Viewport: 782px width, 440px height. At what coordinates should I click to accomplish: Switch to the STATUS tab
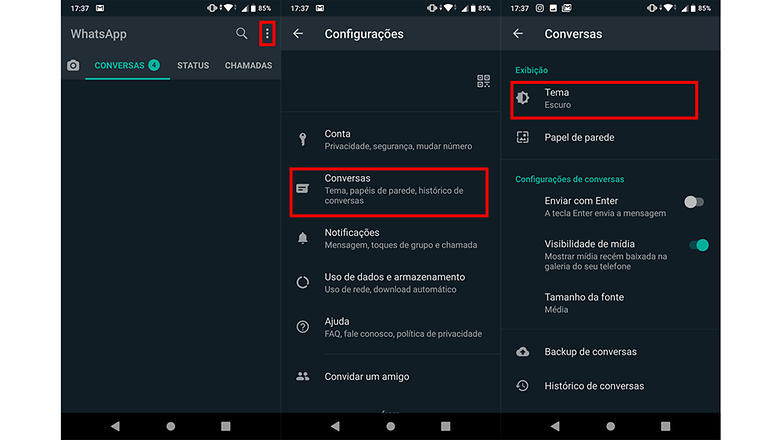pos(193,65)
